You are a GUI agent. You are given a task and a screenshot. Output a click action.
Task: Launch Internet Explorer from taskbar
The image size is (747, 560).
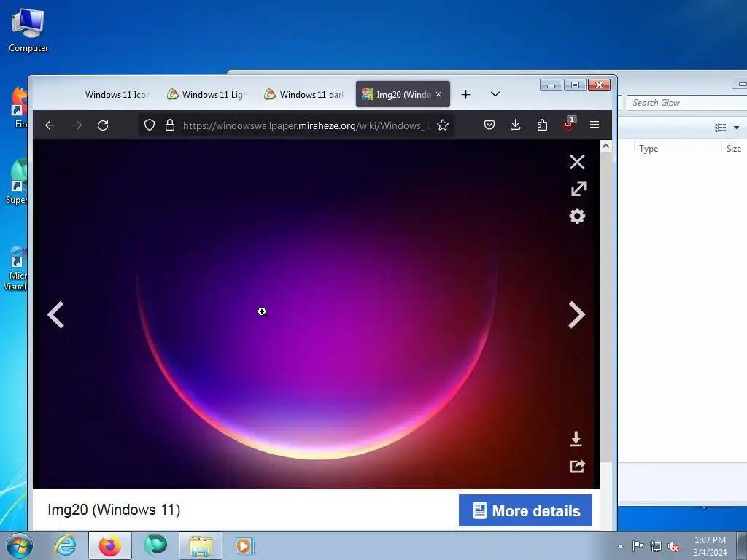tap(65, 546)
